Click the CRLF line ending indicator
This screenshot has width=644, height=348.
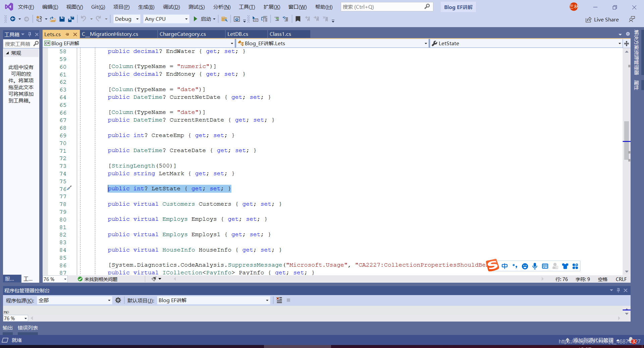click(621, 279)
